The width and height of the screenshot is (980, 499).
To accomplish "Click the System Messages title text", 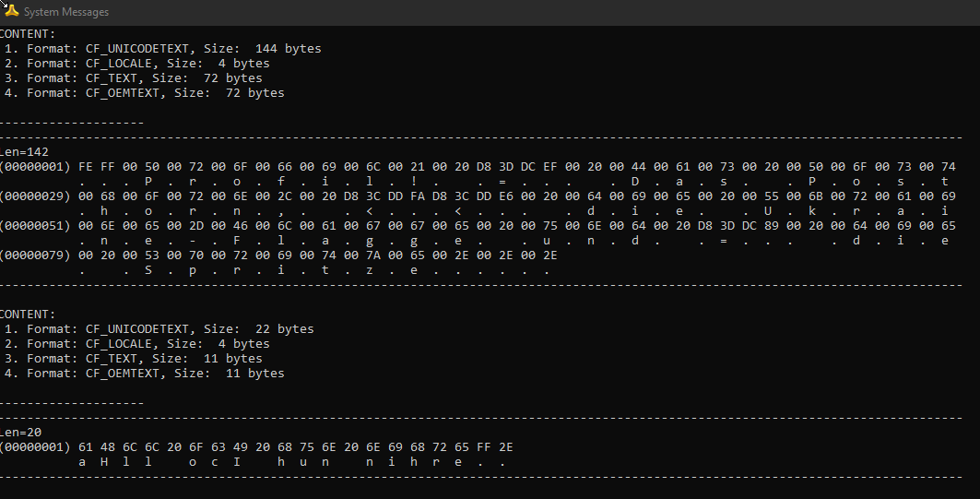I will 66,12.
